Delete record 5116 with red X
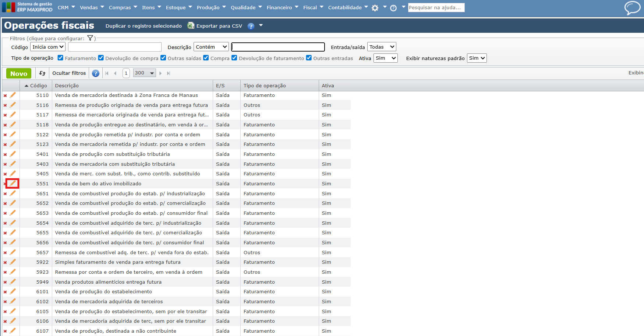Image resolution: width=644 pixels, height=336 pixels. 5,105
